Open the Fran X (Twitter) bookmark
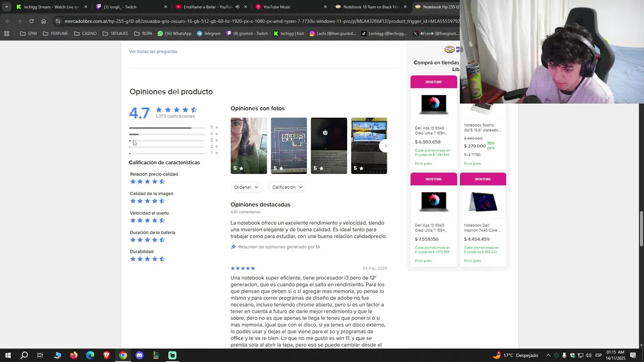 click(436, 34)
